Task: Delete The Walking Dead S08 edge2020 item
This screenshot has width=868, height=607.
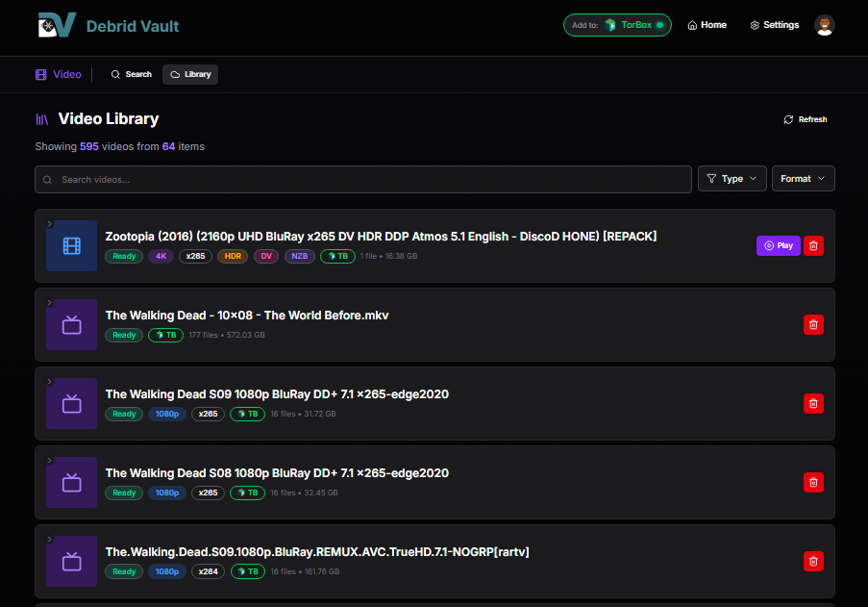Action: [x=813, y=482]
